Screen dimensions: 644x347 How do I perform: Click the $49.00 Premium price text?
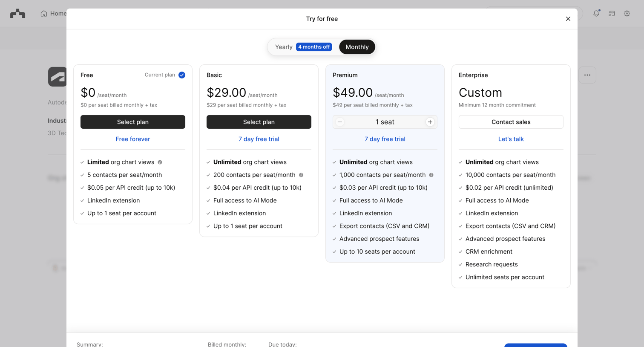(x=353, y=93)
